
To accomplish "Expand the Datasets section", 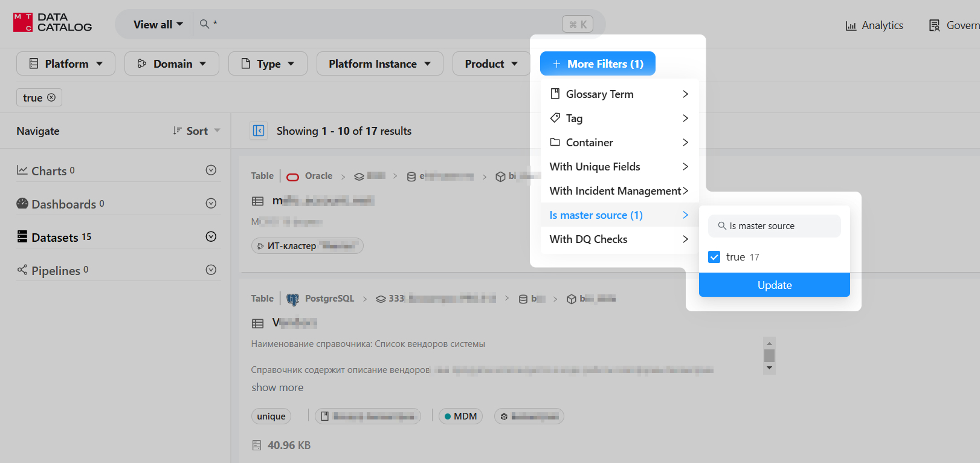I will 211,237.
